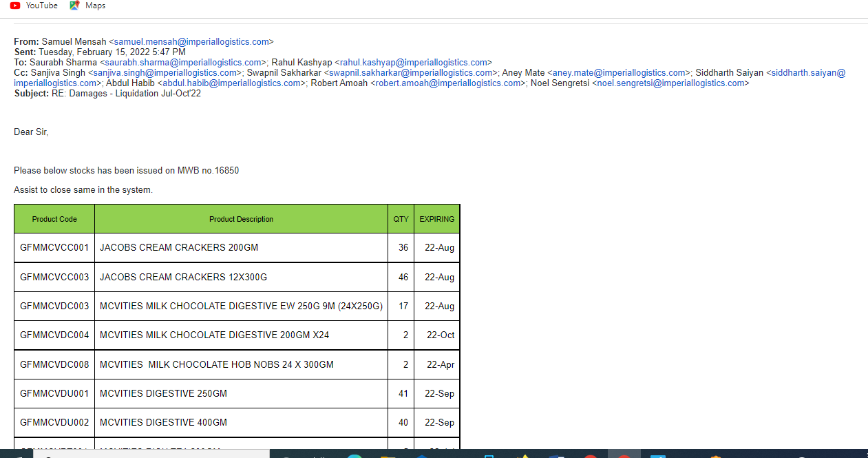This screenshot has height=458, width=868.
Task: Click noel.sengretsi@imperiallogistics.com email link
Action: pyautogui.click(x=670, y=83)
